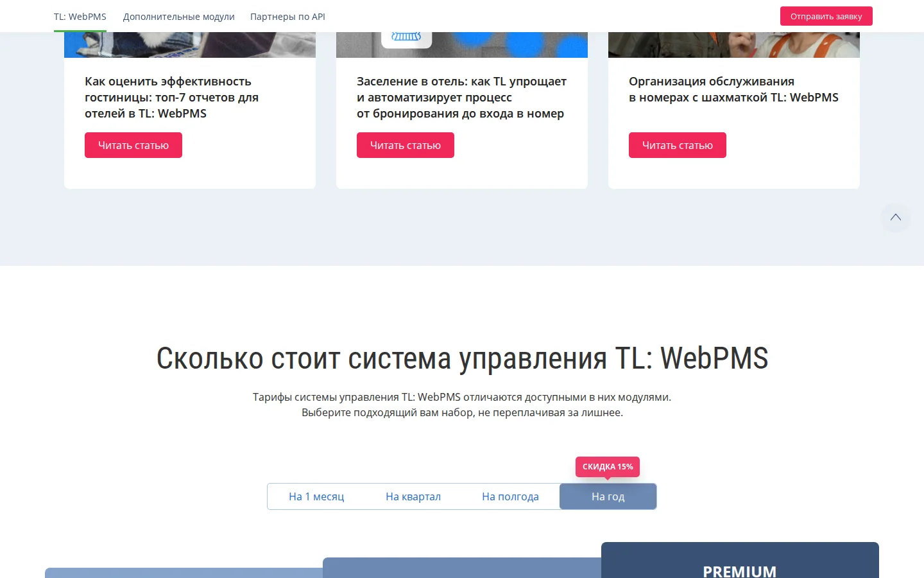
Task: Click the thumbnail of the топ-7 отчетов card
Action: click(x=190, y=45)
